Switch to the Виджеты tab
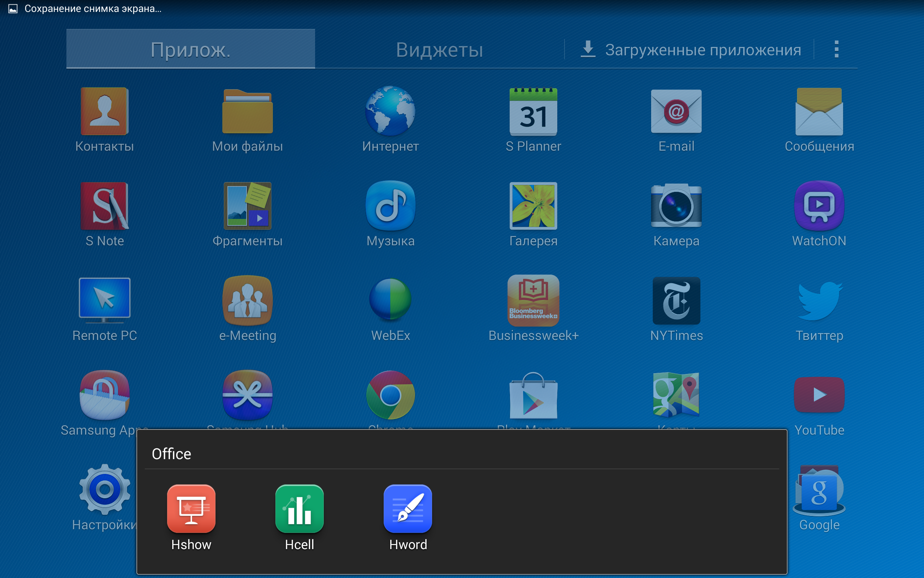This screenshot has width=924, height=578. (440, 50)
